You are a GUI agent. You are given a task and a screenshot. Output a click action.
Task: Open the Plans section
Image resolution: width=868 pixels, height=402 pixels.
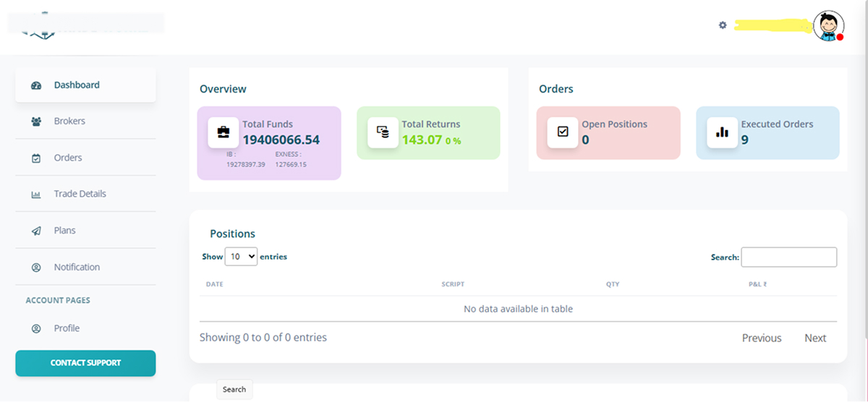pyautogui.click(x=85, y=230)
